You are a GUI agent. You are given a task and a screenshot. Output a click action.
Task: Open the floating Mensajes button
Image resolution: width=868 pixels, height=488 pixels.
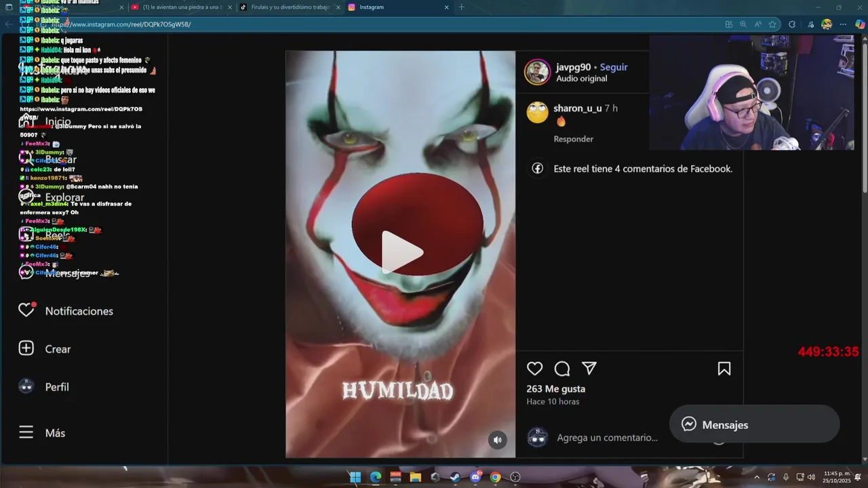coord(754,424)
